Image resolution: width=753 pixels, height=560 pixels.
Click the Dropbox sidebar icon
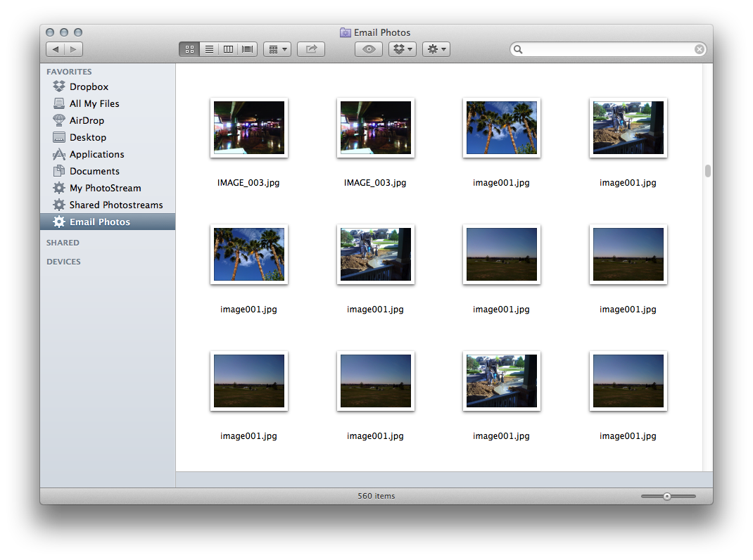click(x=59, y=87)
